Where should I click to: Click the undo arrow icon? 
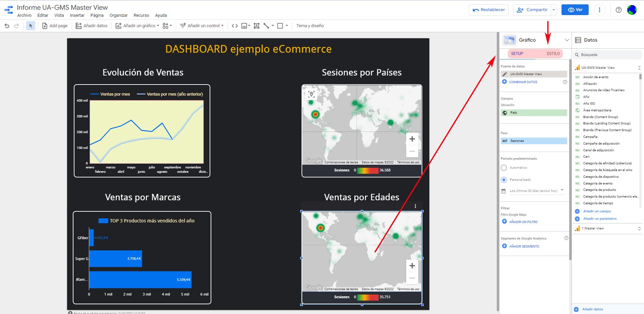coord(7,26)
